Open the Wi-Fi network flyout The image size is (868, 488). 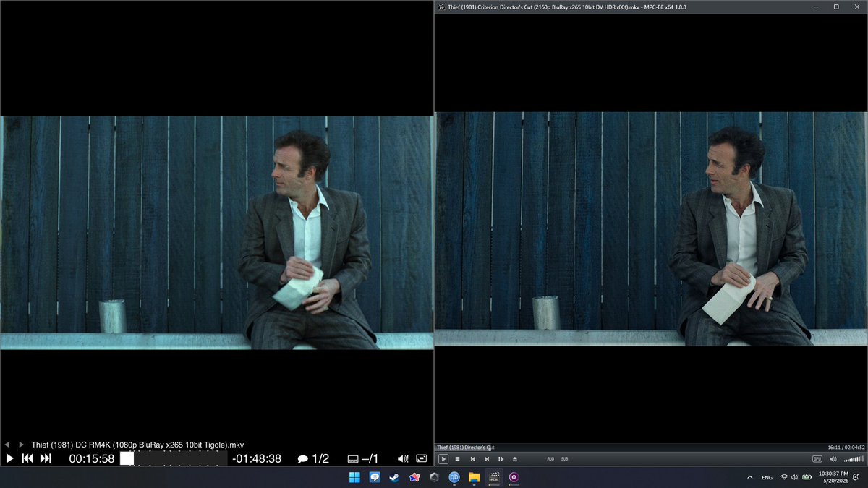tap(784, 477)
